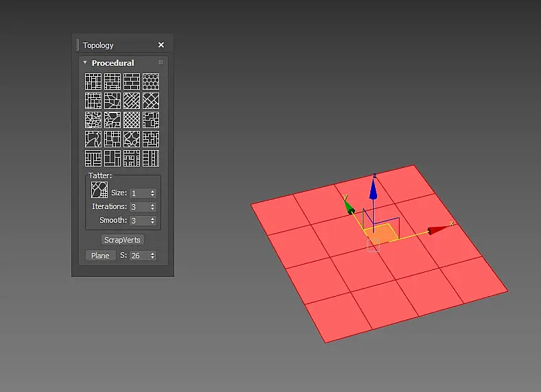The image size is (541, 392).
Task: Select the large diamond tile pattern
Action: pyautogui.click(x=151, y=101)
